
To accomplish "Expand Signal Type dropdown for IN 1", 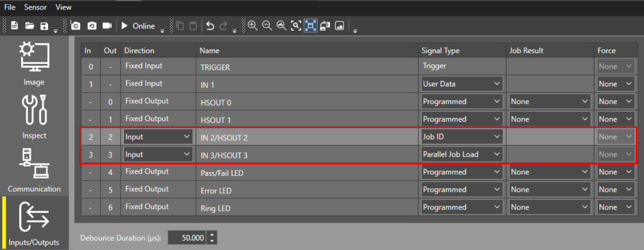I will (x=462, y=84).
